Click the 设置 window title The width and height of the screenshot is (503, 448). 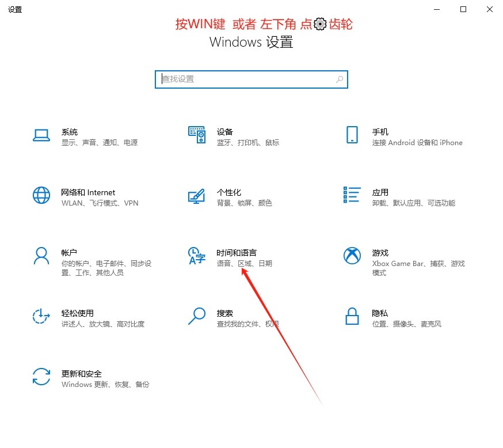15,10
